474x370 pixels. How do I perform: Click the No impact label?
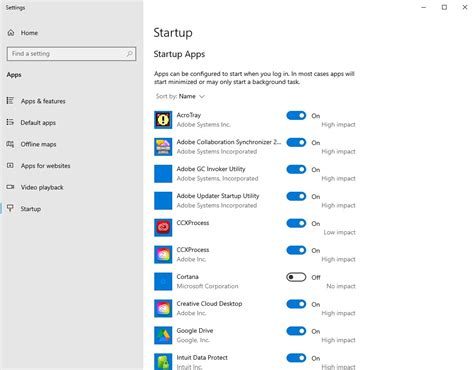click(341, 286)
